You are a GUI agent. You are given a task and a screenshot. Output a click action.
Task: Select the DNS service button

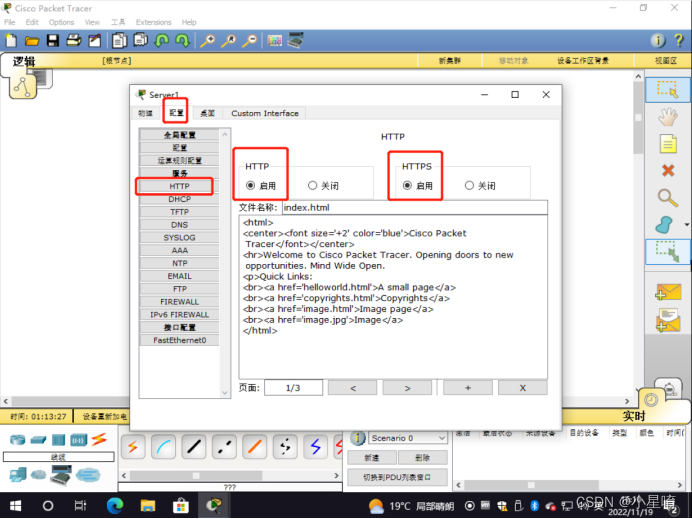pos(179,225)
